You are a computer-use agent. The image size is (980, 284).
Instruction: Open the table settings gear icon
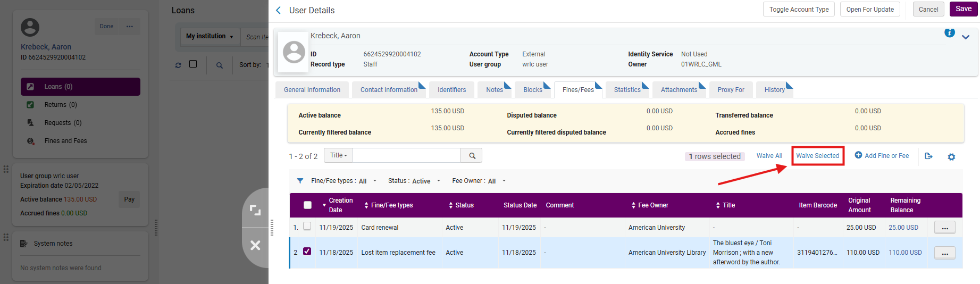coord(951,157)
